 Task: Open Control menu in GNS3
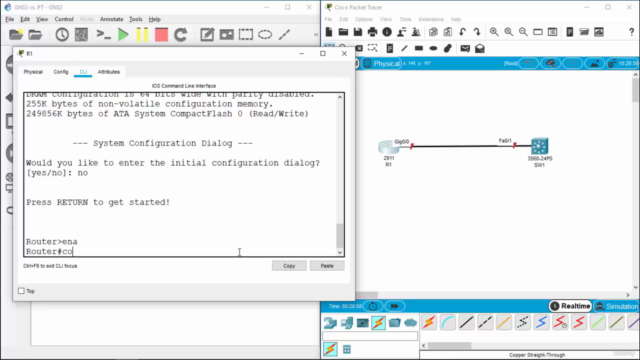(x=64, y=19)
